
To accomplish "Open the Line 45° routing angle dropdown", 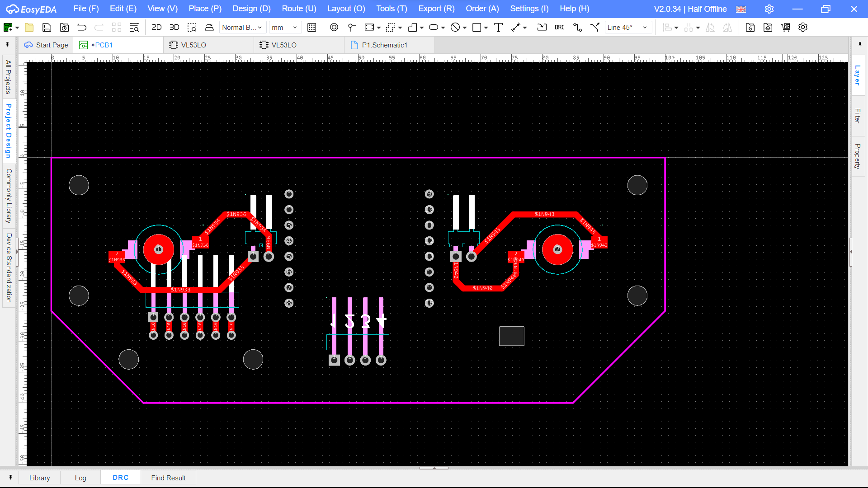I will [628, 28].
